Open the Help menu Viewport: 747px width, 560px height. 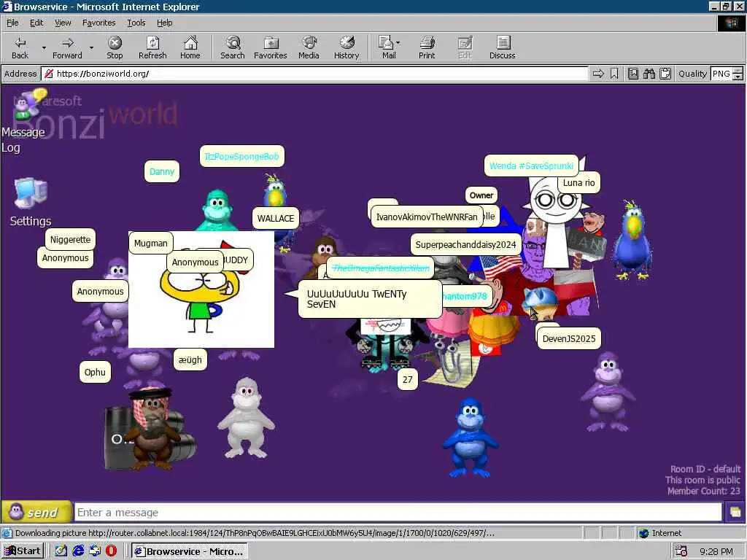(164, 23)
